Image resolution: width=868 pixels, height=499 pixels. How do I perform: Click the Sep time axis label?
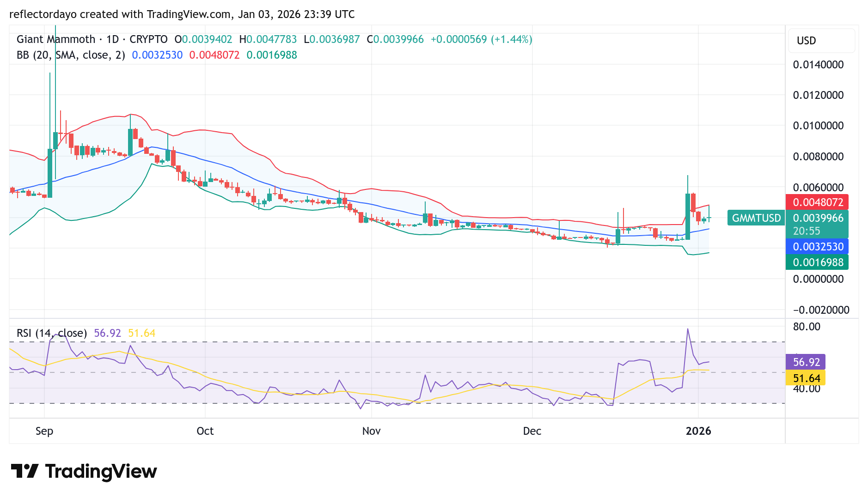[44, 431]
